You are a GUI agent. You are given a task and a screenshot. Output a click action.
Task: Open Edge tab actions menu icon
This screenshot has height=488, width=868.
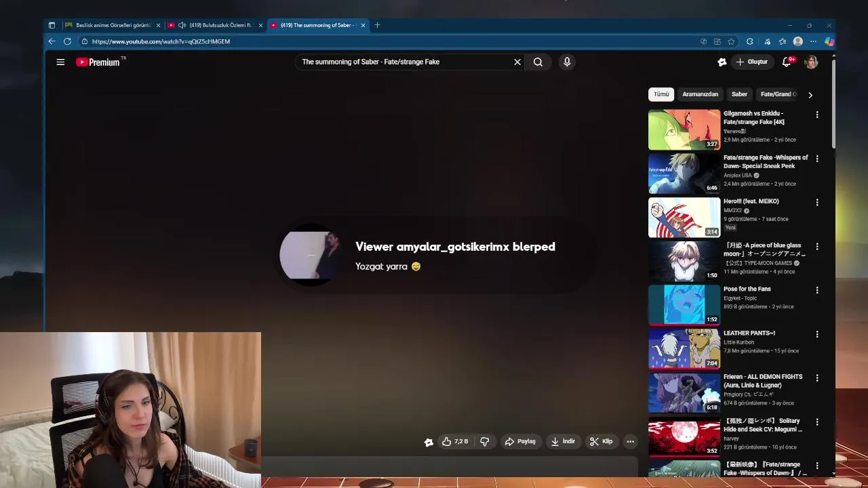(52, 25)
